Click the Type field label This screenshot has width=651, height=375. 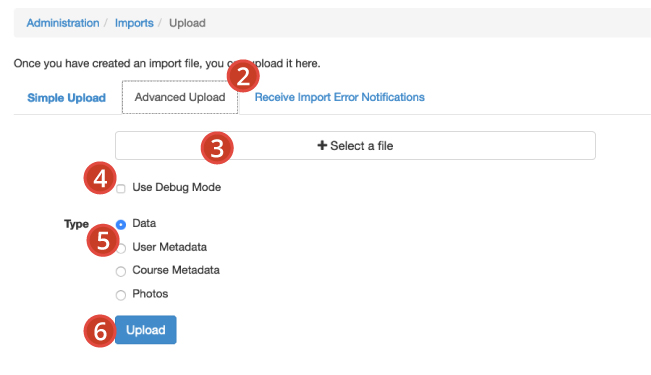coord(76,224)
